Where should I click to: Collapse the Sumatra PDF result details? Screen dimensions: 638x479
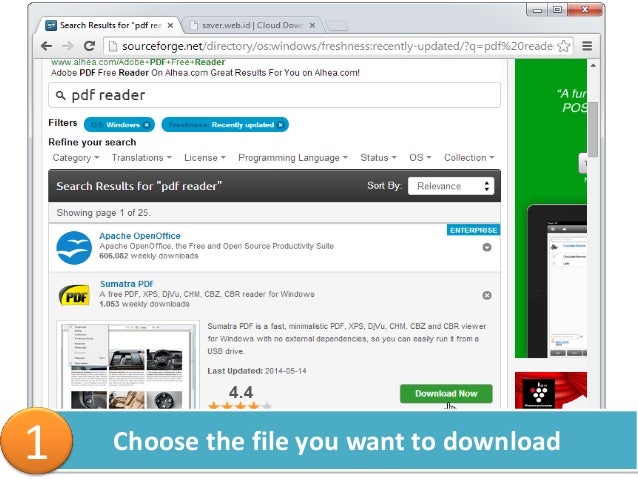487,295
